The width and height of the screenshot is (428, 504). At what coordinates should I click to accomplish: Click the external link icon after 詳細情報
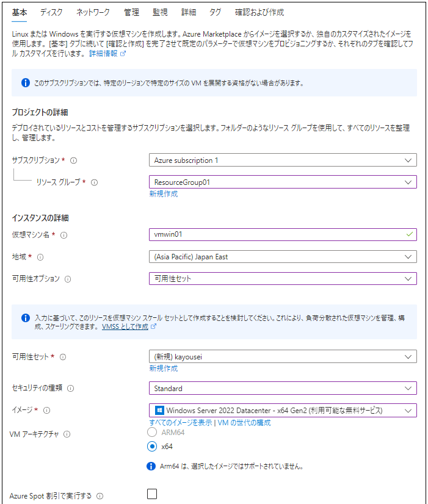point(123,54)
